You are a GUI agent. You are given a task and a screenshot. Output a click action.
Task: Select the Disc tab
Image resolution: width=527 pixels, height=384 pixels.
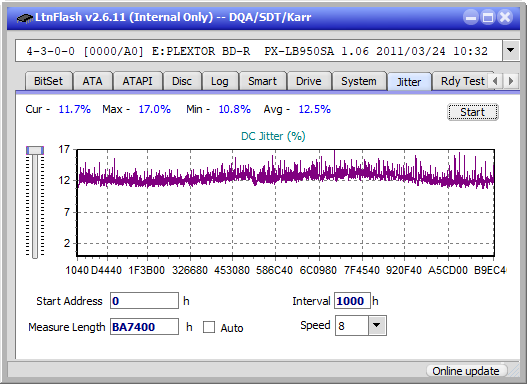pos(182,81)
